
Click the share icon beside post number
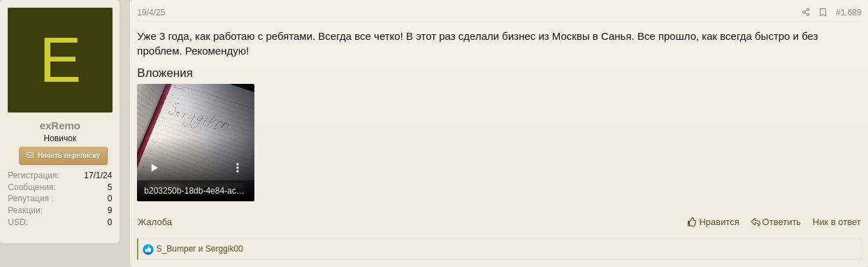tap(806, 13)
